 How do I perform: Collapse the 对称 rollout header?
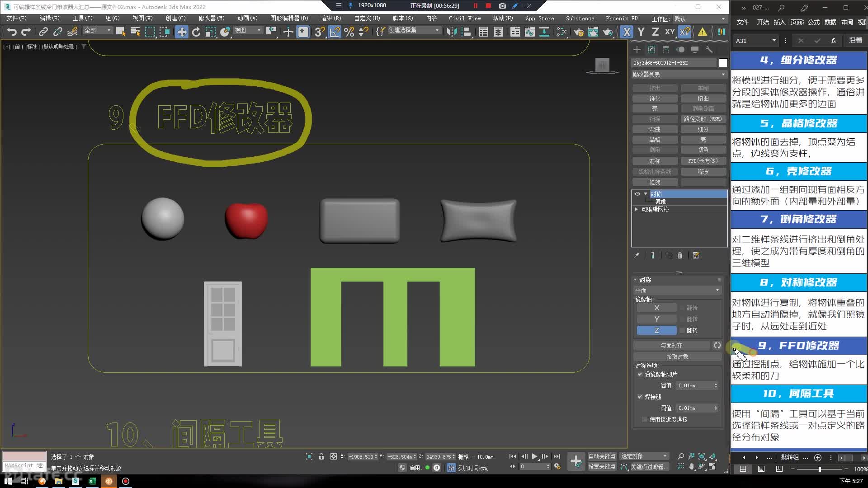[645, 280]
